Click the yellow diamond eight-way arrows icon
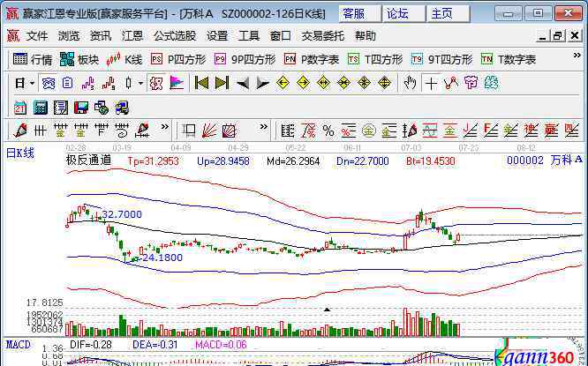Screen dimensions: 588x366 (364, 83)
